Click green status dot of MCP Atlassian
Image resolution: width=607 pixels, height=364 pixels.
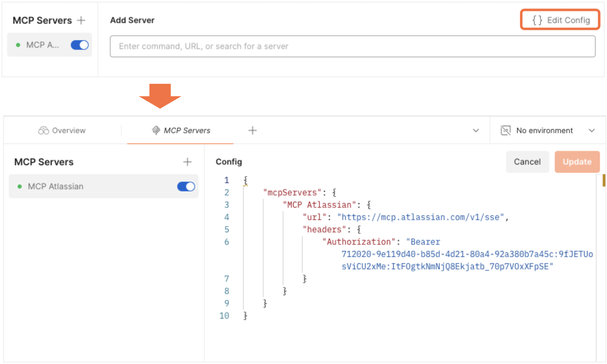point(20,187)
